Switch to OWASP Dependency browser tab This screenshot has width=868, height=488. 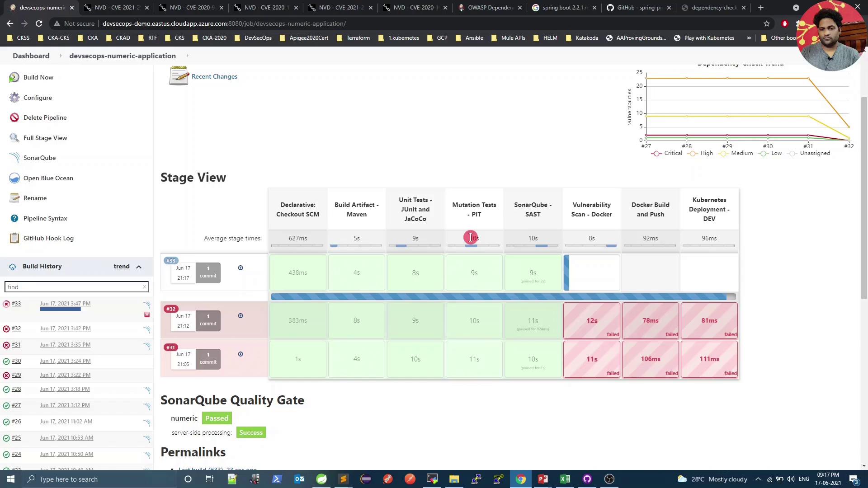coord(490,8)
